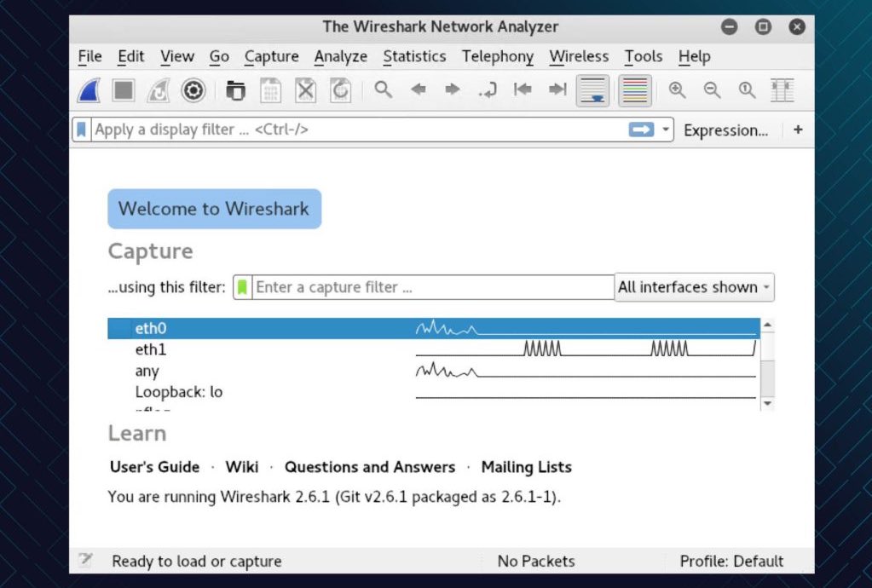Save this capture file icon
Image resolution: width=872 pixels, height=588 pixels.
click(270, 90)
